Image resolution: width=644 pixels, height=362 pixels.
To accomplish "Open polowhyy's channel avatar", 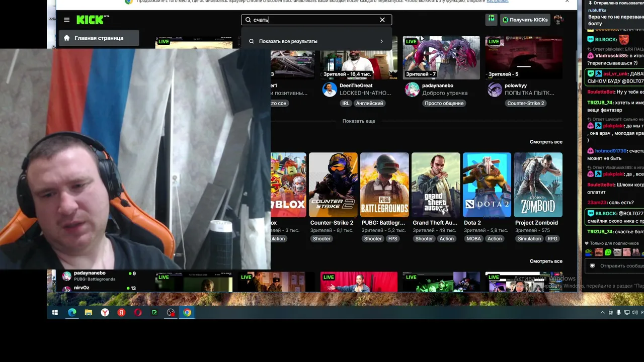I will click(x=495, y=89).
